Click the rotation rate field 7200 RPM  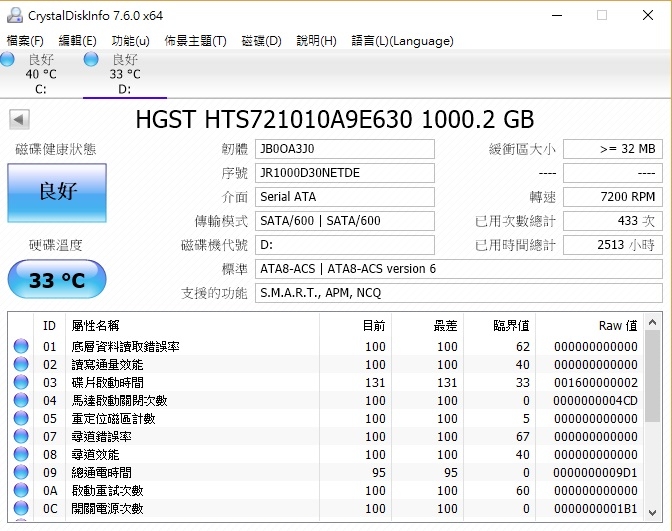pyautogui.click(x=613, y=197)
